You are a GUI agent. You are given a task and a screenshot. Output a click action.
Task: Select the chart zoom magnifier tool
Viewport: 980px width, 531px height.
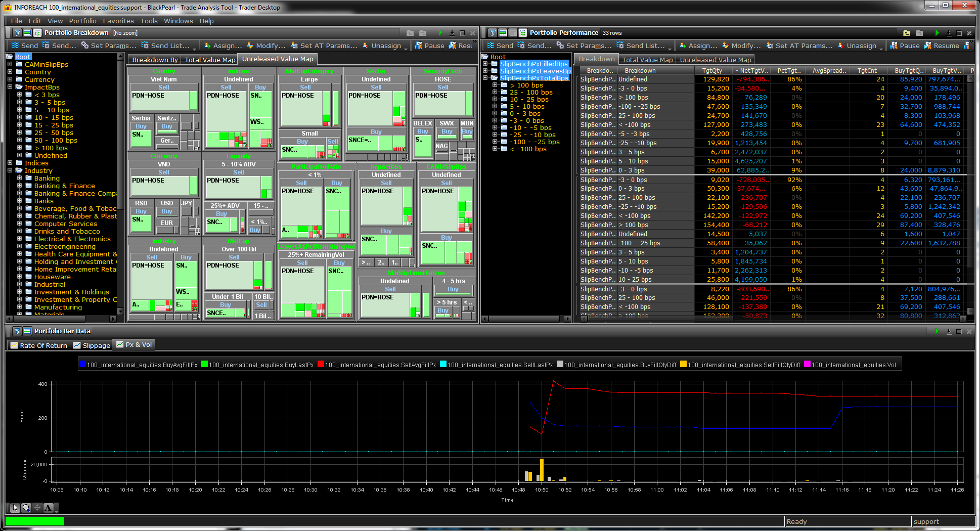point(26,508)
